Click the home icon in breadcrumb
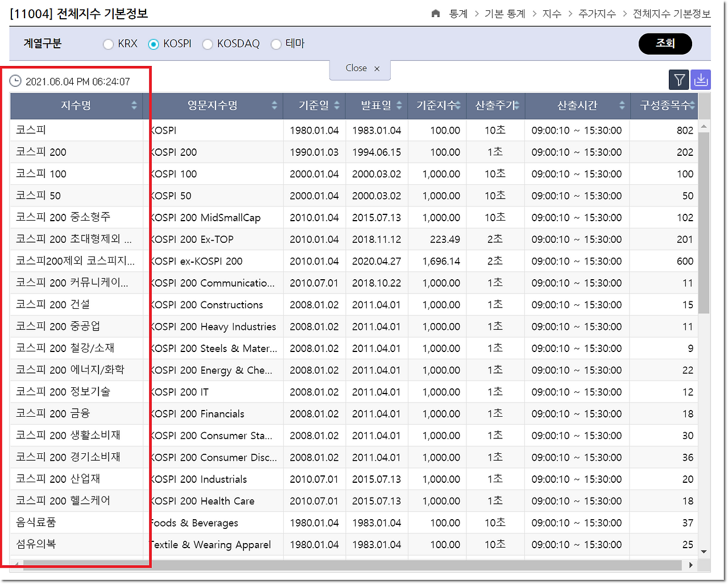The height and width of the screenshot is (584, 728). pos(436,14)
